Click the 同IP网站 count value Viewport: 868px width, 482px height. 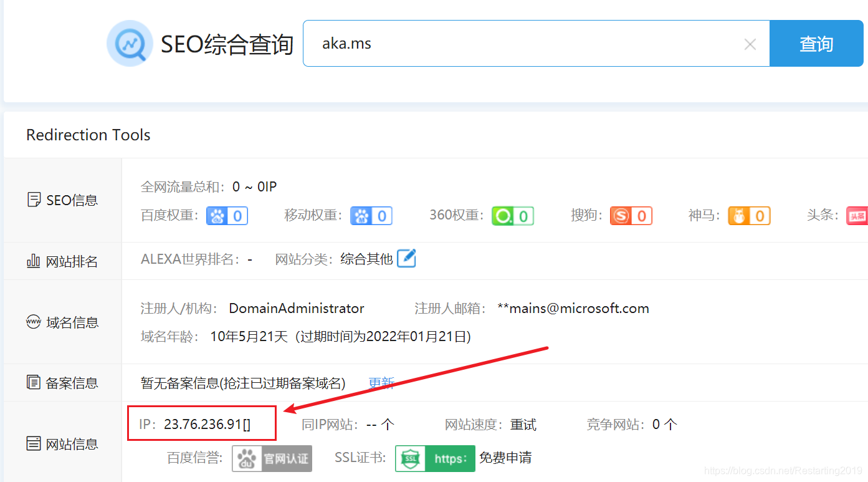(380, 425)
